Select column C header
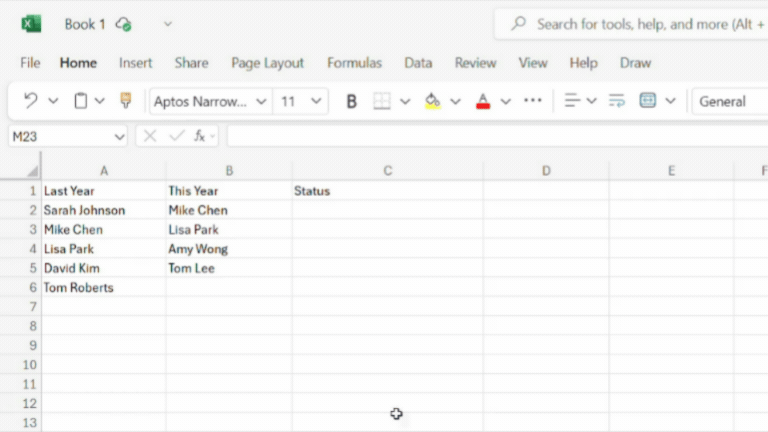The width and height of the screenshot is (768, 432). tap(387, 170)
